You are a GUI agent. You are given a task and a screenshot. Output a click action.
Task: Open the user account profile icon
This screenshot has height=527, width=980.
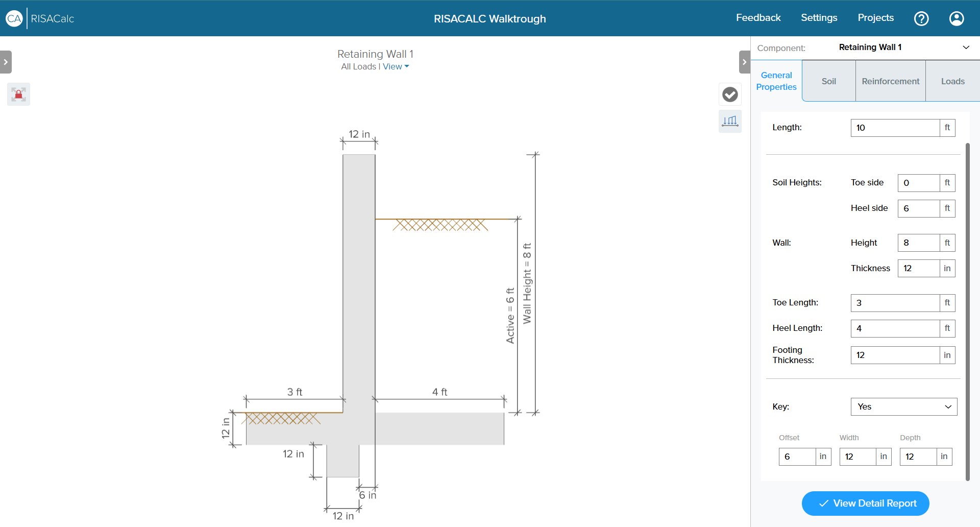click(x=956, y=19)
